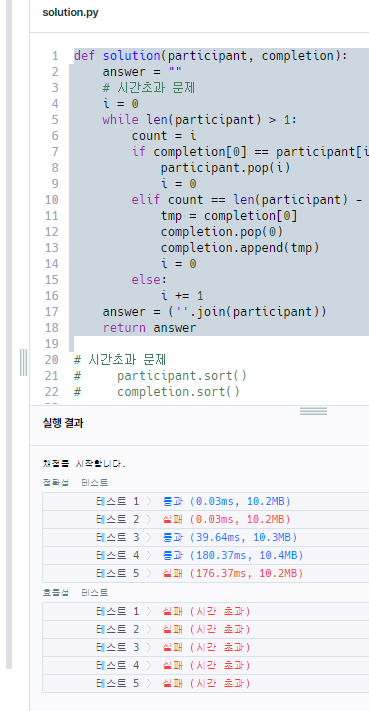Select row 테스트 3 통과 (39.64ms, 10.3MB)
The width and height of the screenshot is (369, 711).
click(x=205, y=537)
